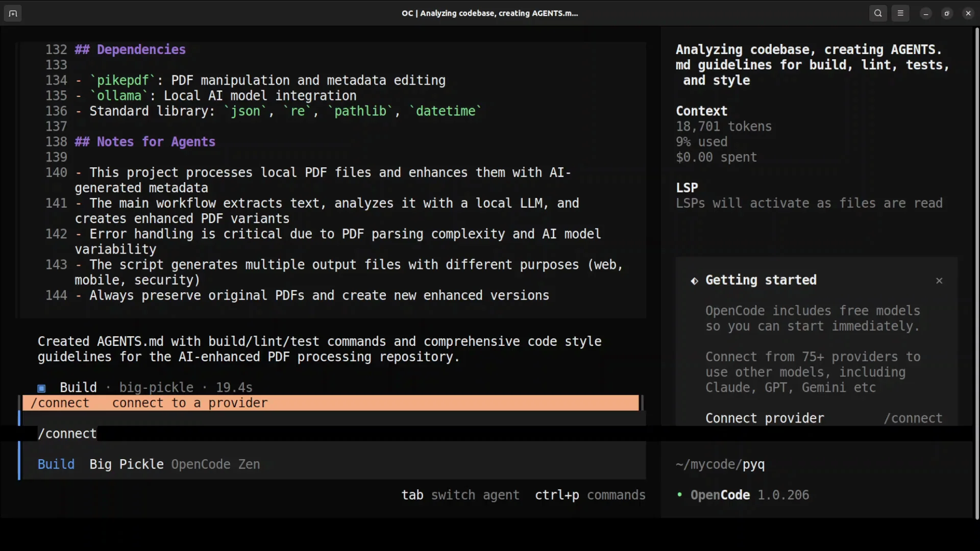Dismiss the Getting started panel
Viewport: 980px width, 551px height.
tap(939, 281)
